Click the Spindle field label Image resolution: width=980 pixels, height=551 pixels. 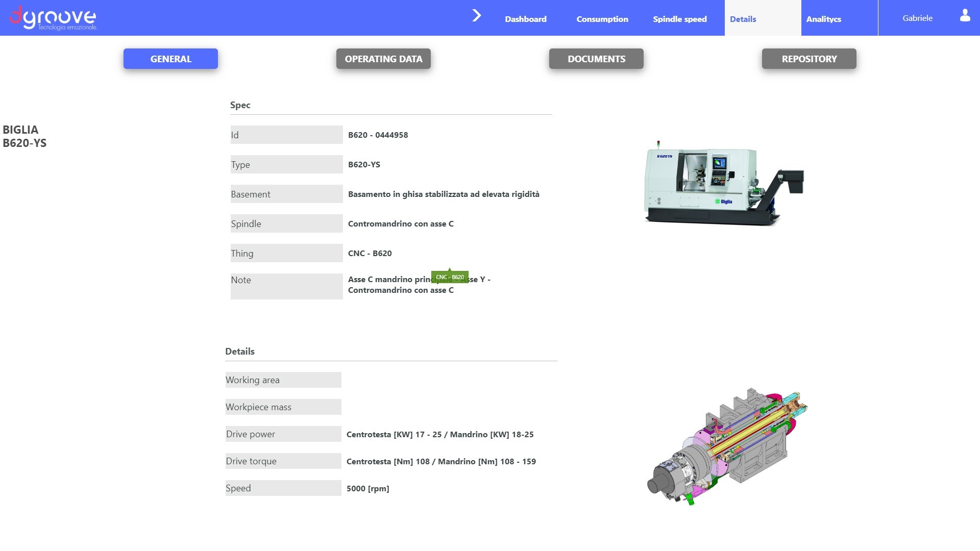[287, 223]
